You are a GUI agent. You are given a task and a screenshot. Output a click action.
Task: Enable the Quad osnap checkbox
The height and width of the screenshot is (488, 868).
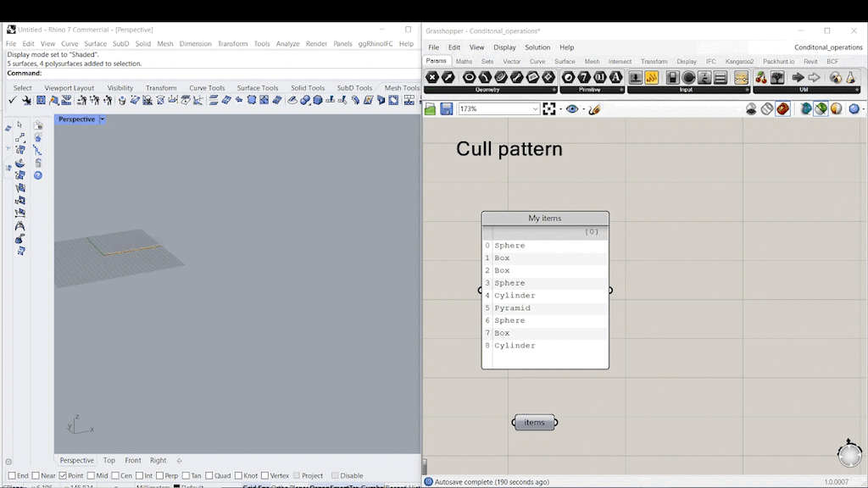pos(209,476)
